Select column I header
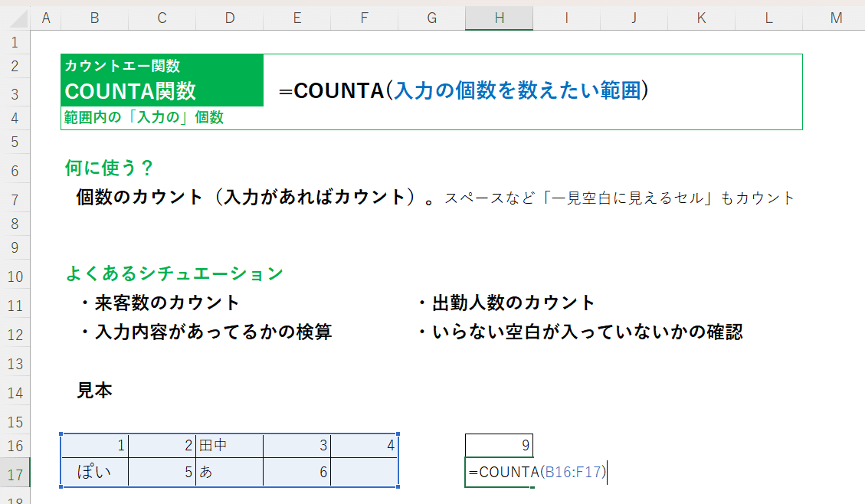 566,18
